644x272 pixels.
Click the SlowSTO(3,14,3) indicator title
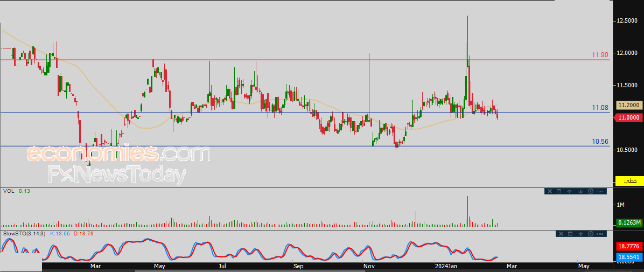click(25, 233)
